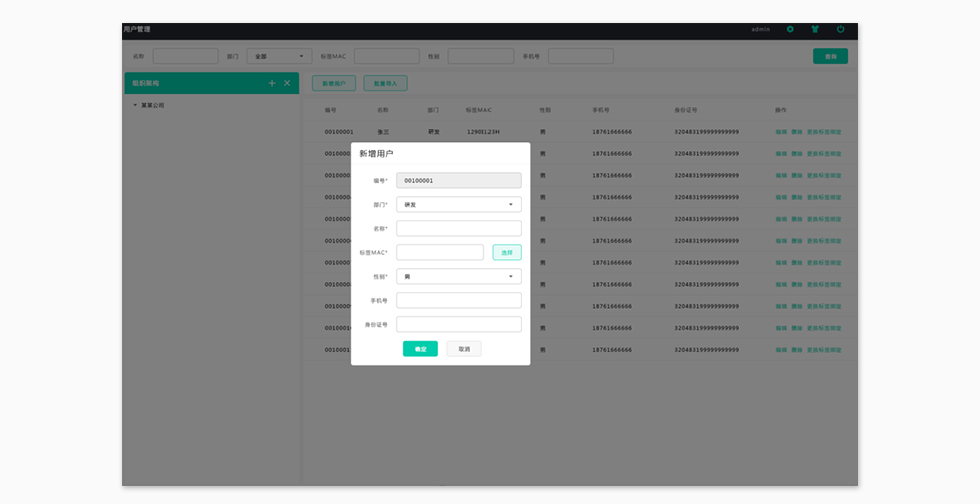Viewport: 980px width, 504px height.
Task: Click the settings gear icon in header
Action: pyautogui.click(x=790, y=29)
